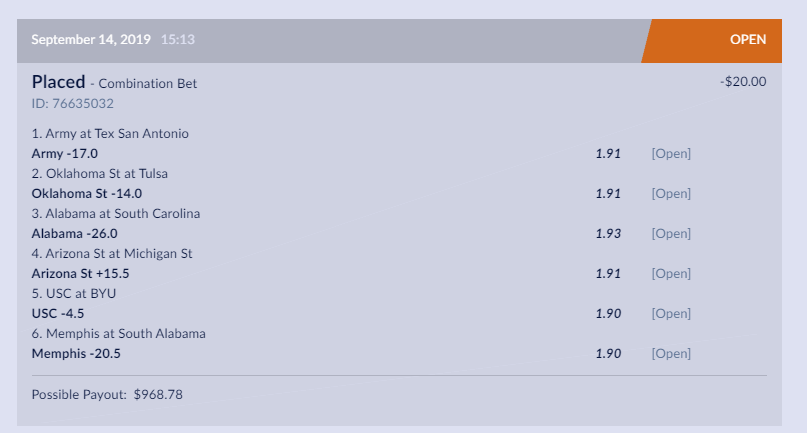The height and width of the screenshot is (433, 807).
Task: Click the [Open] status for Memphis -20.5
Action: [671, 353]
